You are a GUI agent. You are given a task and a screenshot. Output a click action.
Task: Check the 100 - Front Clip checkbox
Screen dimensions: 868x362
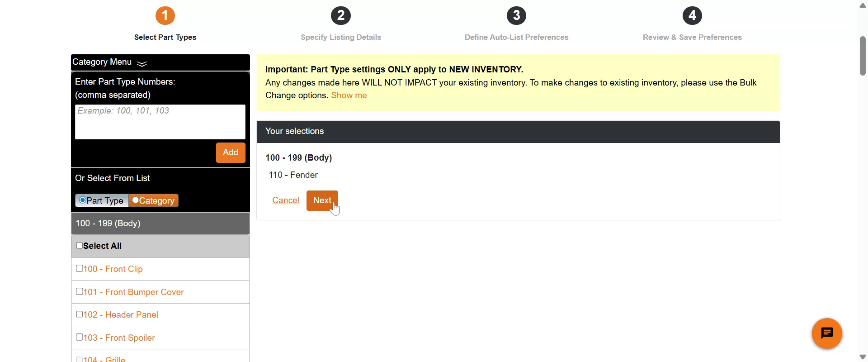(x=80, y=268)
